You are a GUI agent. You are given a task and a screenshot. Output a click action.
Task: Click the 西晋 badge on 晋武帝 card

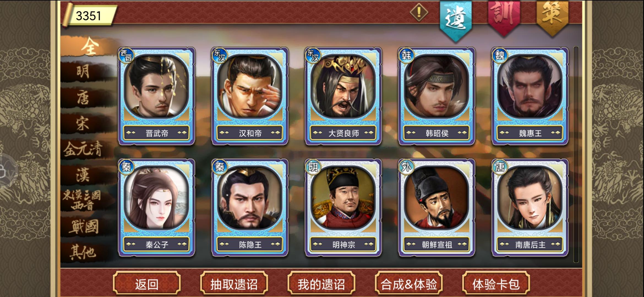(126, 56)
